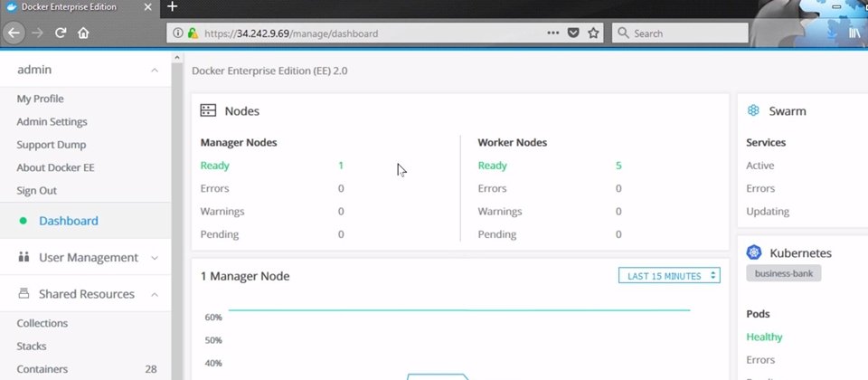Go to the Dashboard page
The width and height of the screenshot is (868, 380).
(69, 221)
